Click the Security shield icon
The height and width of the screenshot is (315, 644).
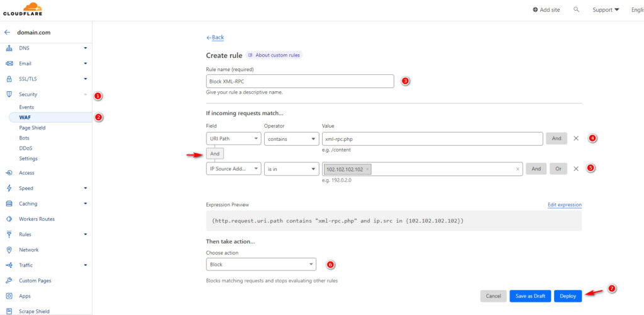(x=9, y=94)
